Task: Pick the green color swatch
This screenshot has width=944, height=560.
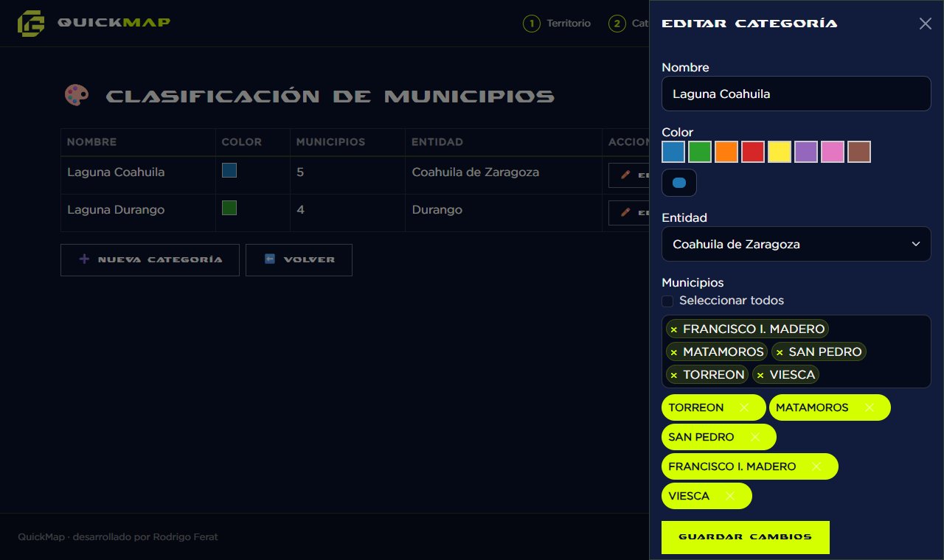Action: pos(700,152)
